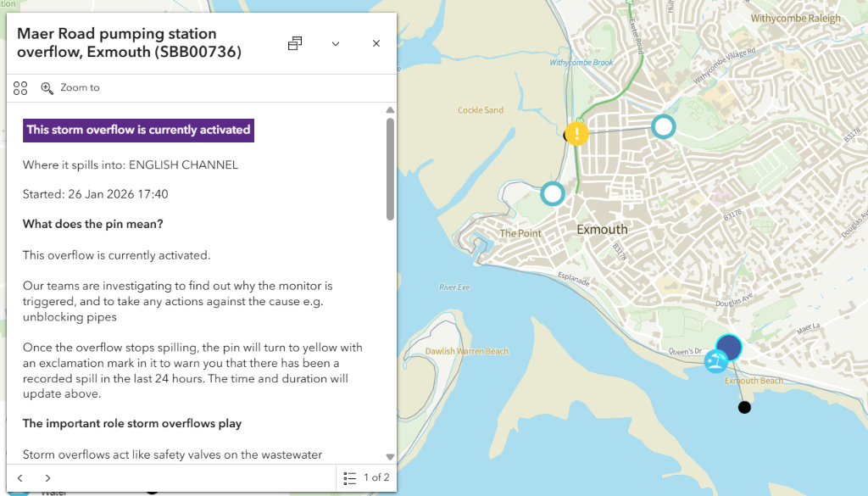Click the purple overflow activated banner

138,131
